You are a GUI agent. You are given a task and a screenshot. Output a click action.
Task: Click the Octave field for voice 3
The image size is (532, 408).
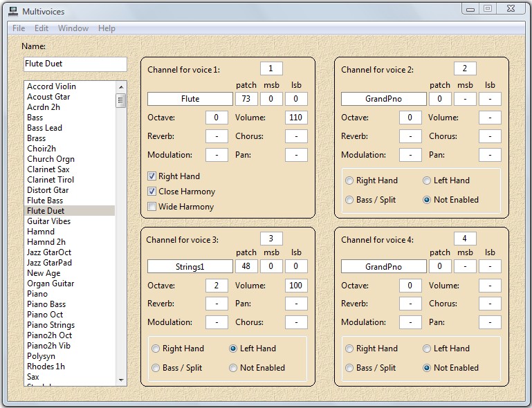[x=217, y=286]
